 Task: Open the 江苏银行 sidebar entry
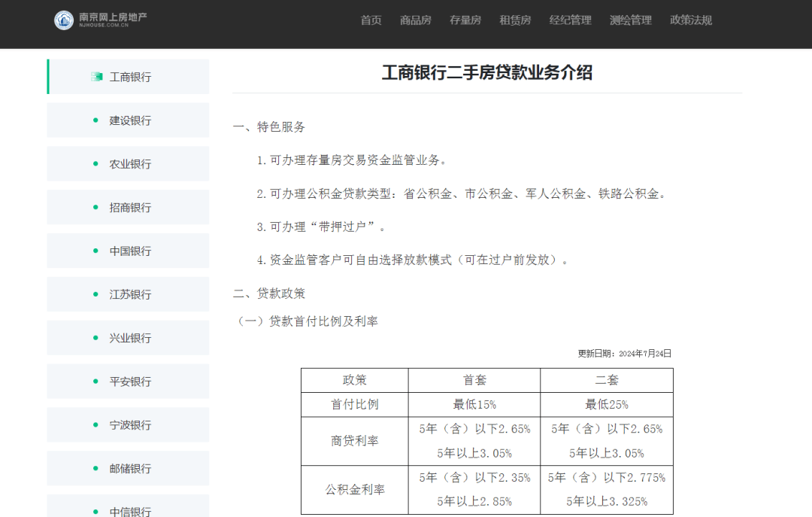tap(129, 294)
